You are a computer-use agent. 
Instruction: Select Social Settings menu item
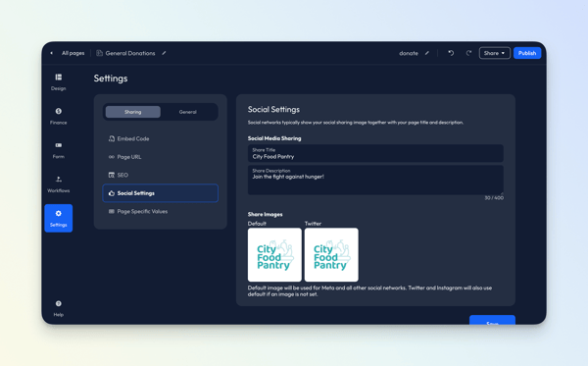pyautogui.click(x=160, y=193)
